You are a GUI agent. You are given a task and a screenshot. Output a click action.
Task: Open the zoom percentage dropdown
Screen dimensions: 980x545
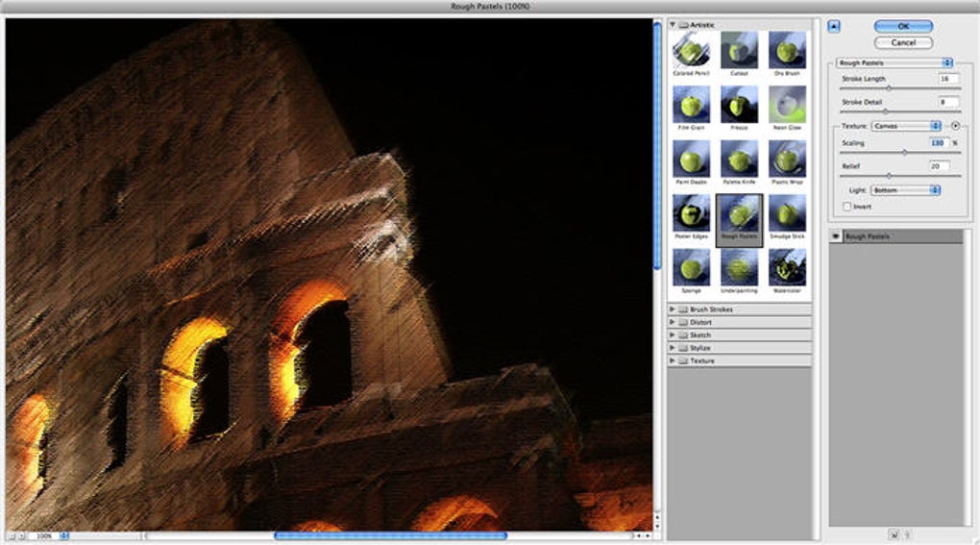63,536
